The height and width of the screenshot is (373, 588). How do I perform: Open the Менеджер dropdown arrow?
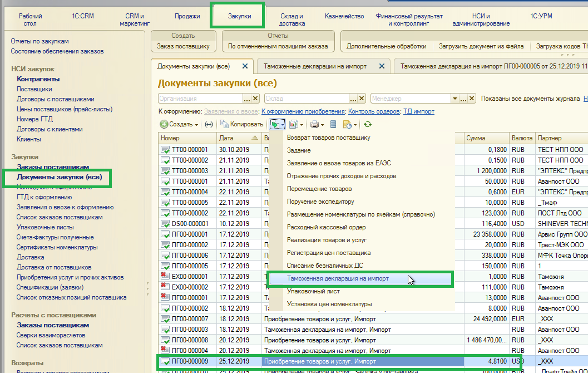click(x=455, y=99)
